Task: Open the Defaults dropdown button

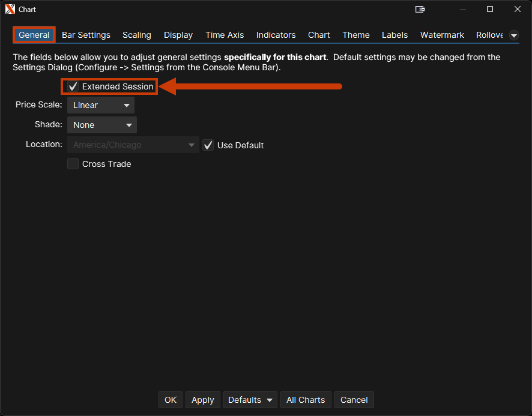Action: coord(250,400)
